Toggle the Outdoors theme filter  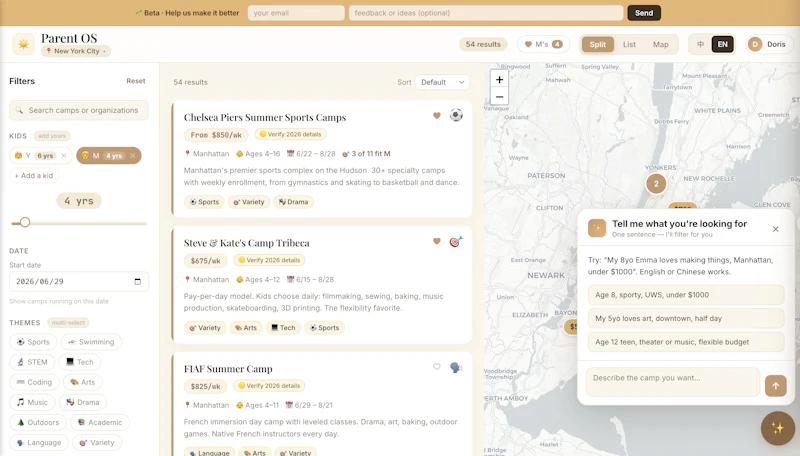point(38,422)
